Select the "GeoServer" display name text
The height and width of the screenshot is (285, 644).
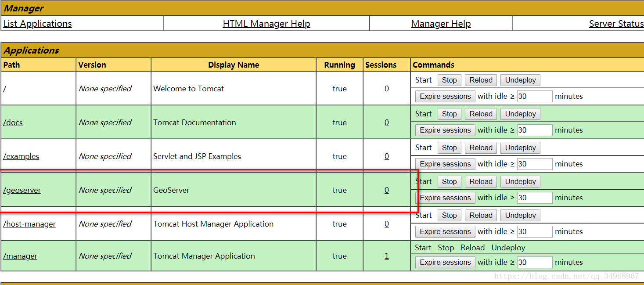[x=171, y=190]
